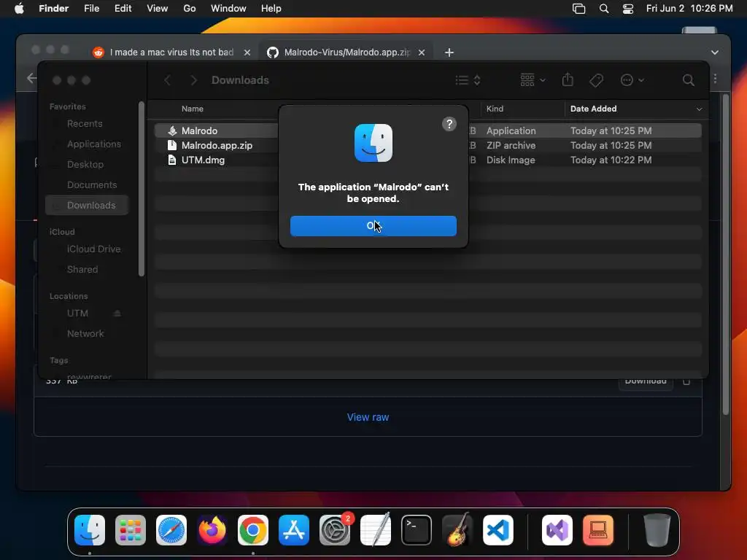The width and height of the screenshot is (747, 560).
Task: Search in the Finder window
Action: 688,80
